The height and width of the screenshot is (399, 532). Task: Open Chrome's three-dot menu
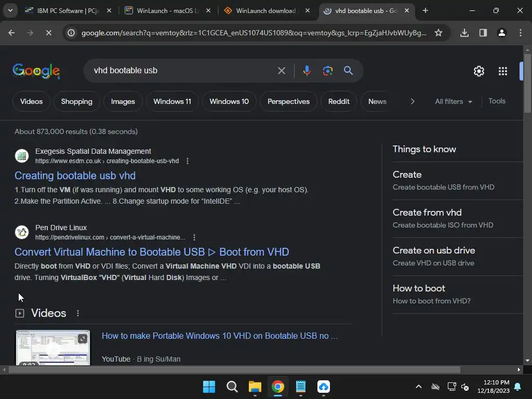(520, 33)
